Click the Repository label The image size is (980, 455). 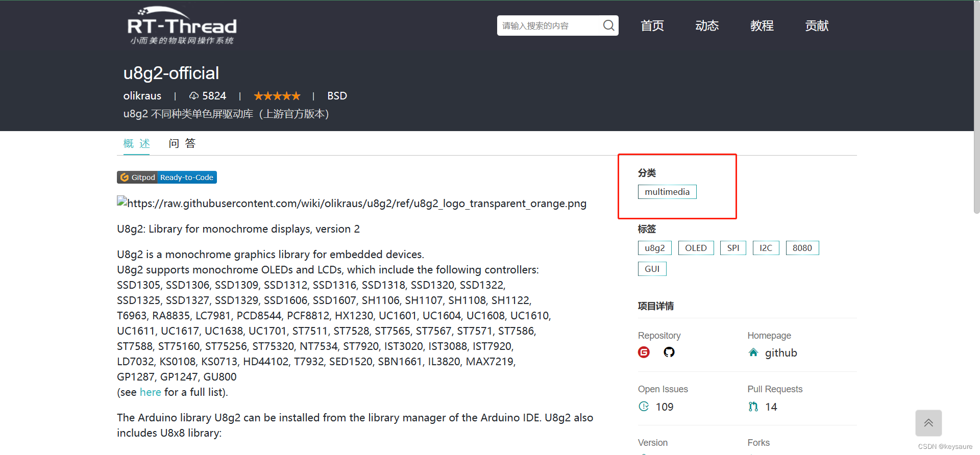(x=659, y=335)
